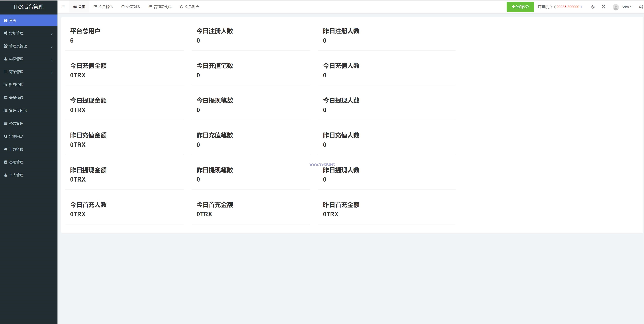Screen dimensions: 644x324
Task: Click the 昨日提现人数 statistic label
Action: click(341, 170)
